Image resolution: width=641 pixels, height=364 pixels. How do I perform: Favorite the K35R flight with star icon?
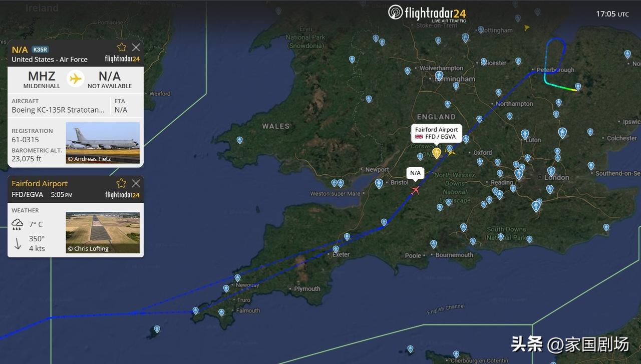point(122,48)
